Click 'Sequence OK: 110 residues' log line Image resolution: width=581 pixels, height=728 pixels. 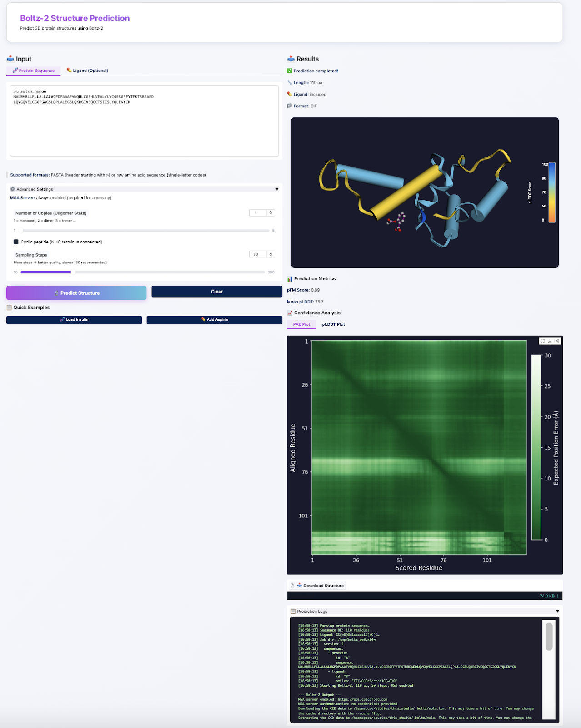[334, 630]
